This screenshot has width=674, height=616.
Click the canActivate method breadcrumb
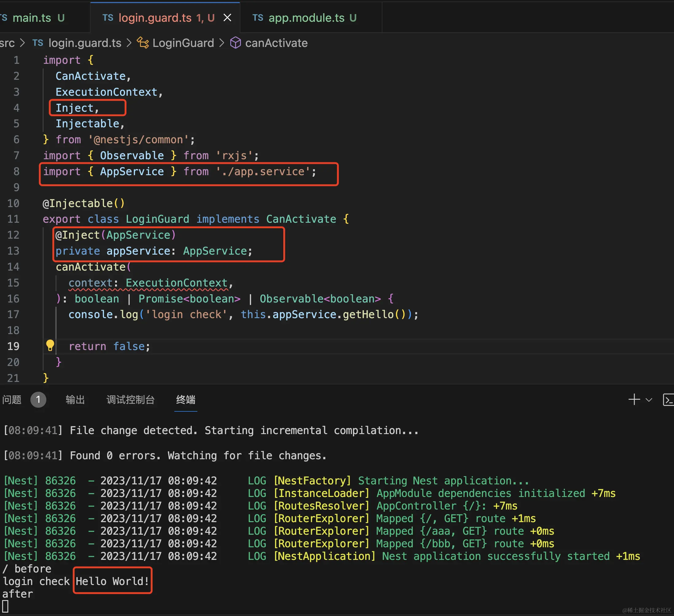pos(276,43)
